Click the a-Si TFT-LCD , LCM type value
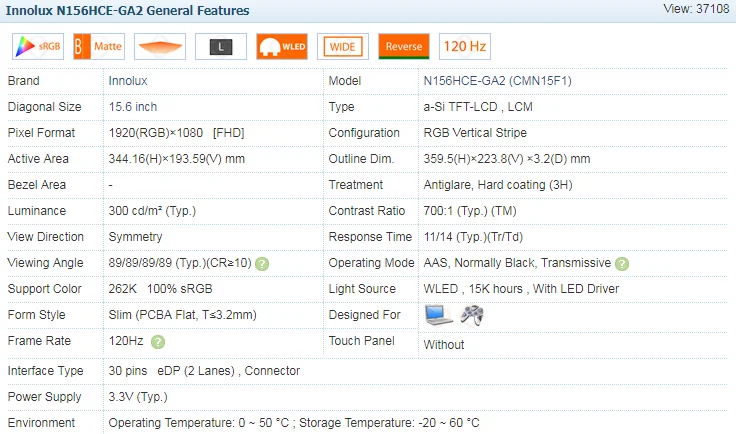 click(x=478, y=107)
